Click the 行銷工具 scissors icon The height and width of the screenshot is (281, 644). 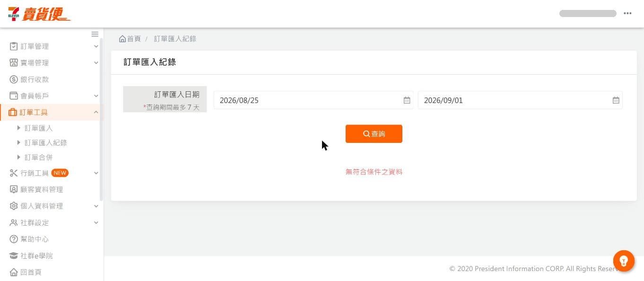14,173
